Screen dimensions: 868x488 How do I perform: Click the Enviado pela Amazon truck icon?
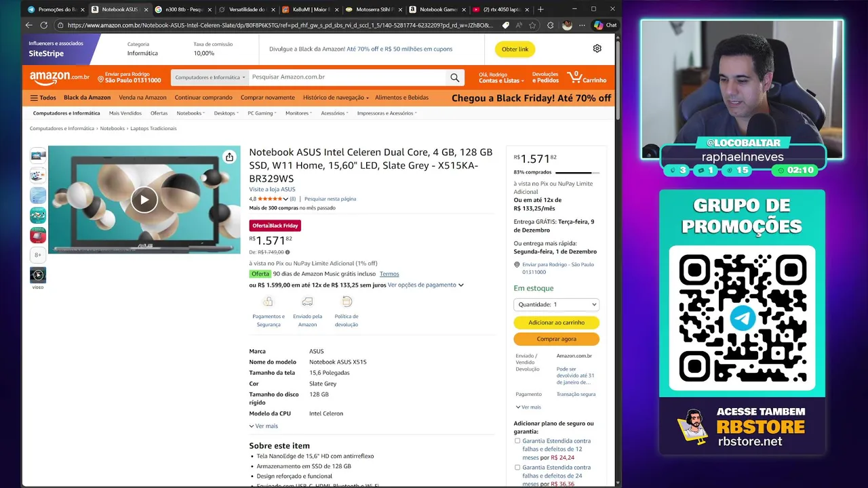point(307,302)
